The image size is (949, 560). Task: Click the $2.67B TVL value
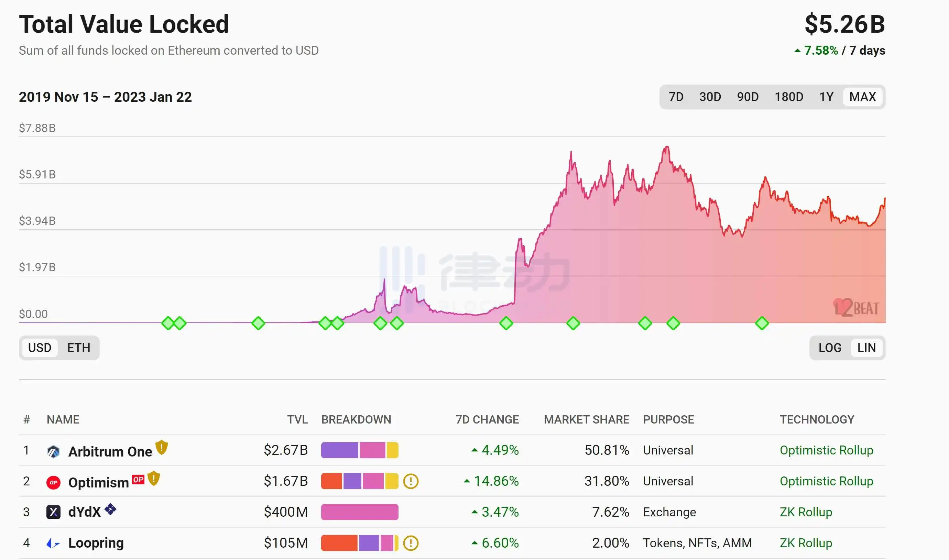286,450
